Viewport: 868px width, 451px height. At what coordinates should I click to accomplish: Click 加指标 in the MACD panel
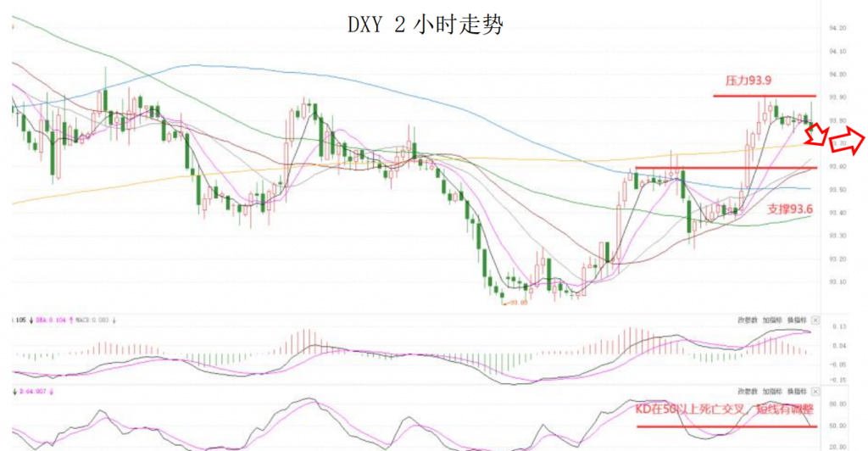pyautogui.click(x=772, y=320)
